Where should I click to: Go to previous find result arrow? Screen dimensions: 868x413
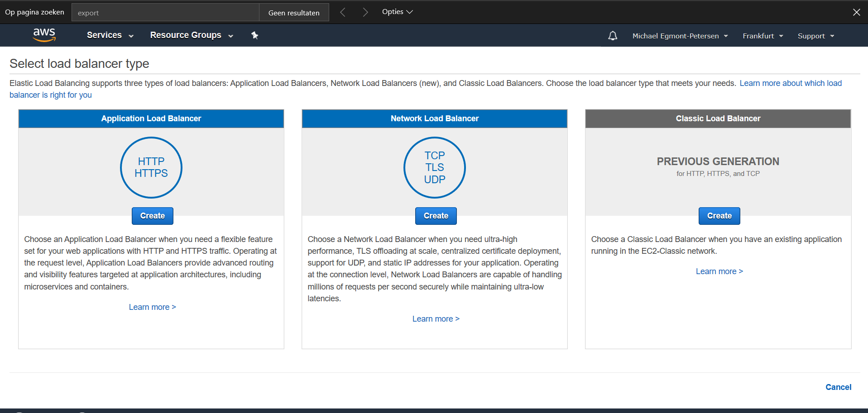pyautogui.click(x=343, y=12)
